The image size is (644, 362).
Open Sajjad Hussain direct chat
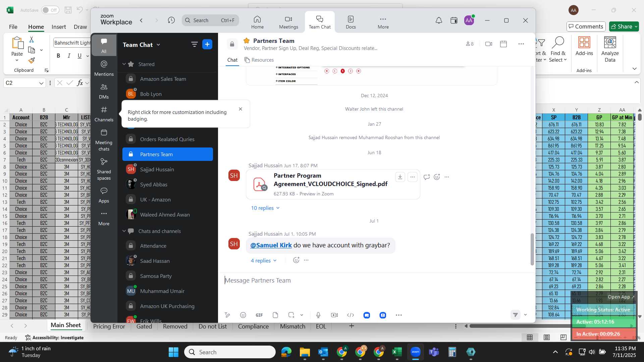pos(167,169)
